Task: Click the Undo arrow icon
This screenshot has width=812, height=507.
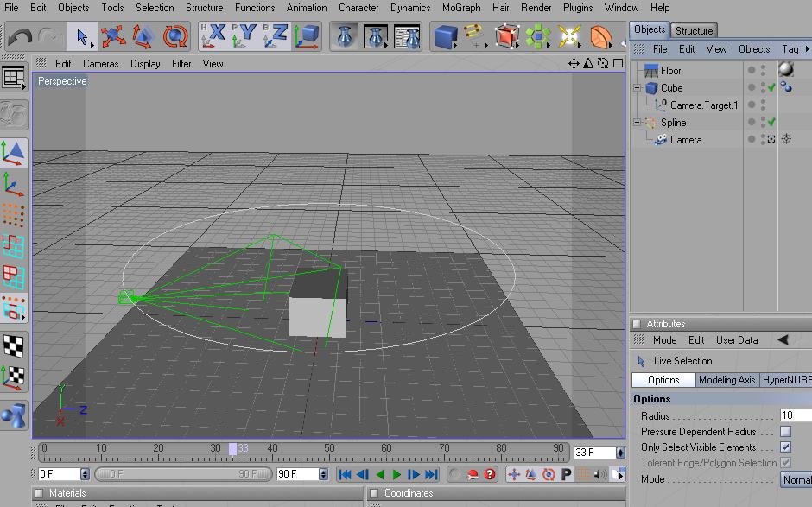Action: click(x=20, y=37)
